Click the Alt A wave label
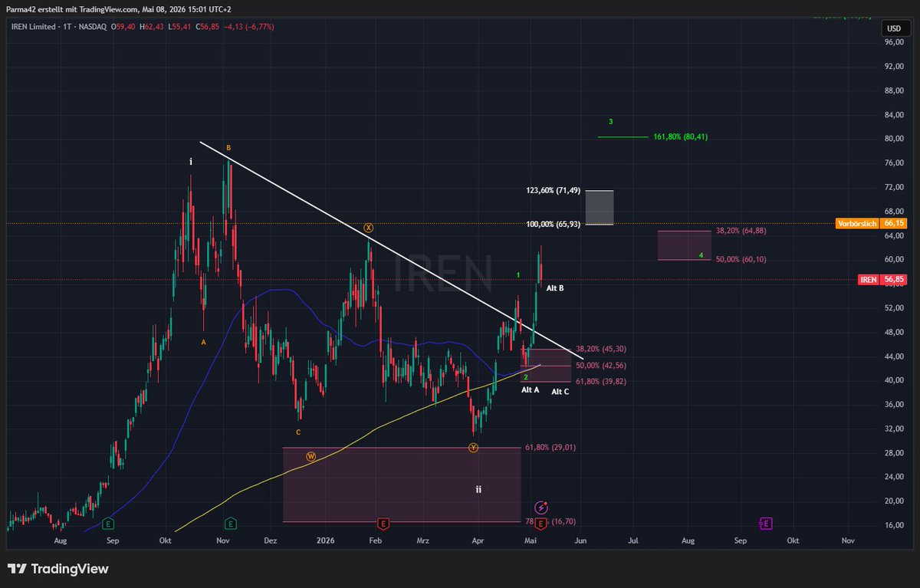 pyautogui.click(x=531, y=390)
